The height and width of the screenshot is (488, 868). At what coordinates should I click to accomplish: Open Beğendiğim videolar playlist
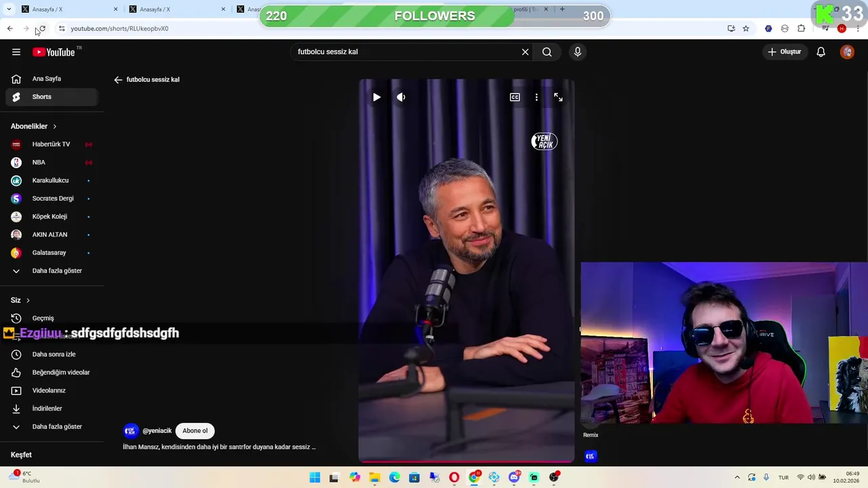point(52,372)
